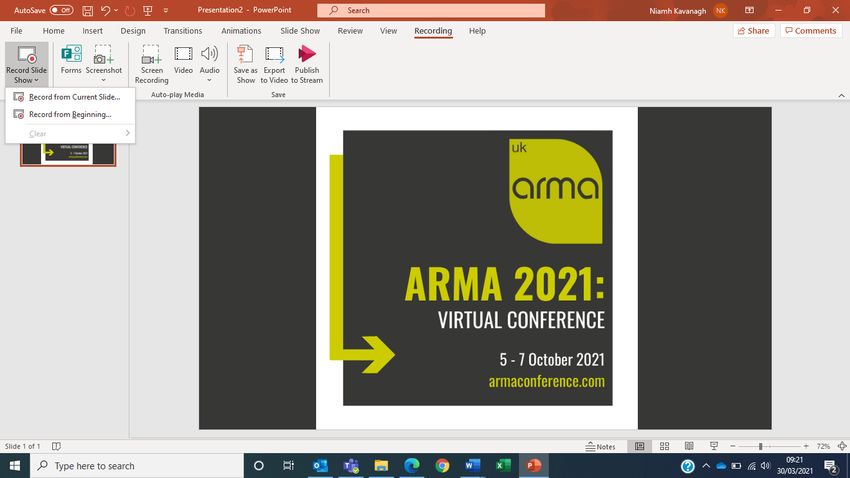
Task: Select Record from Beginning
Action: click(70, 114)
